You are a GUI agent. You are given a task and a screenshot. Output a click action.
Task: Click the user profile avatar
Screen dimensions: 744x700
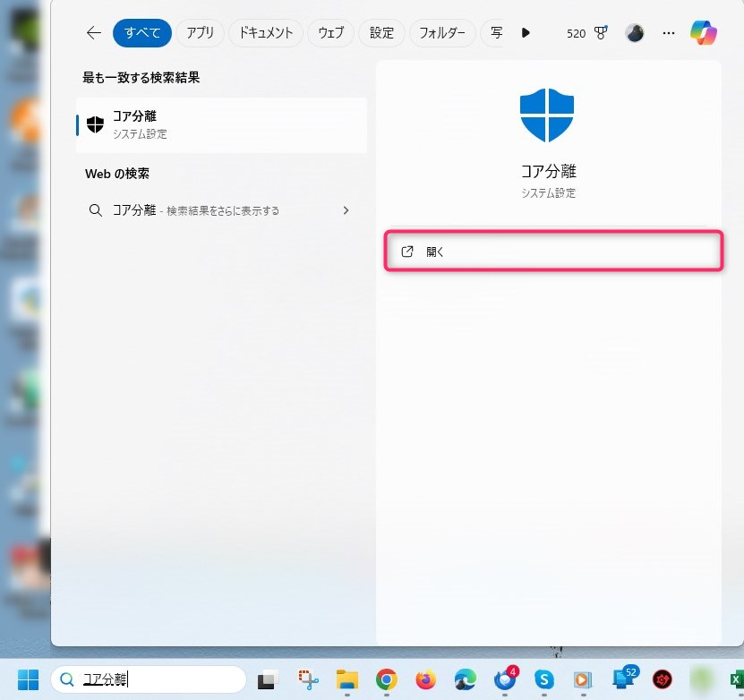[x=634, y=33]
